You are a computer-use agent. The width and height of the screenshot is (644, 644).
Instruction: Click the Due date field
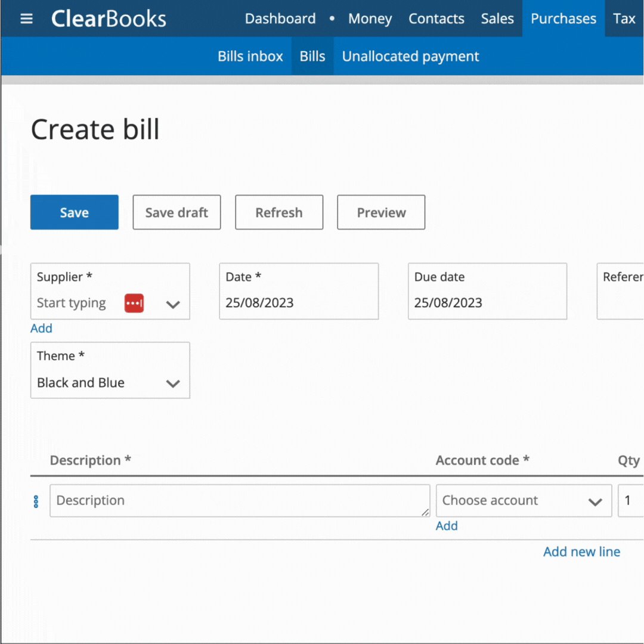[488, 291]
